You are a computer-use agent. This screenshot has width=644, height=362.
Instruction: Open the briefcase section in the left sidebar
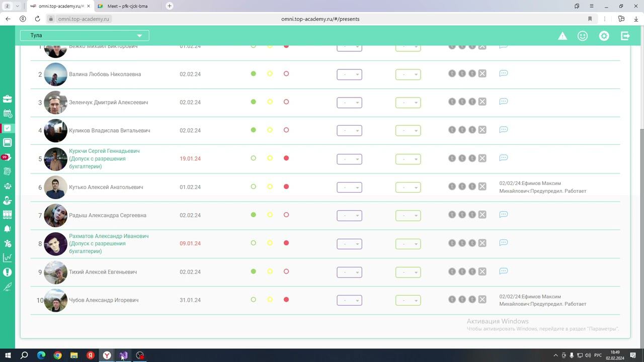[x=8, y=99]
